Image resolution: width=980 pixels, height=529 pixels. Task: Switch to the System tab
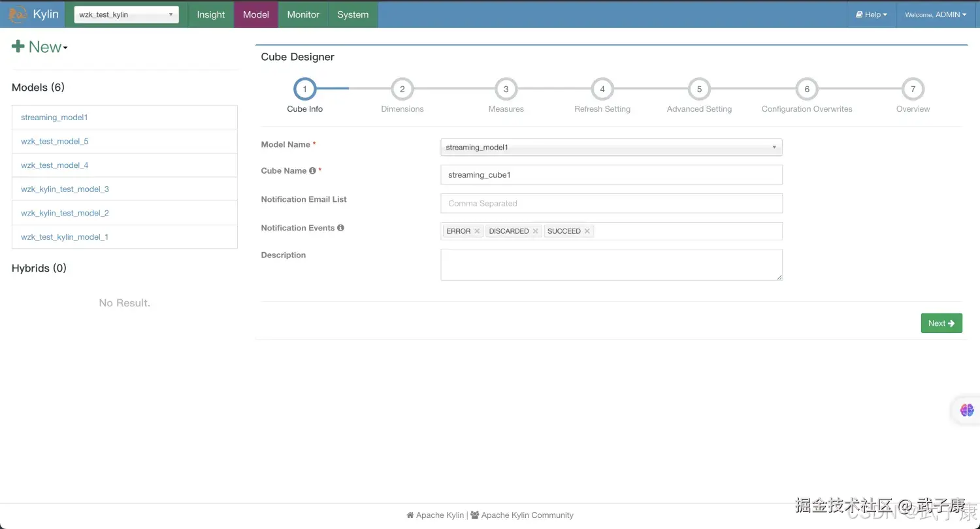click(x=353, y=14)
